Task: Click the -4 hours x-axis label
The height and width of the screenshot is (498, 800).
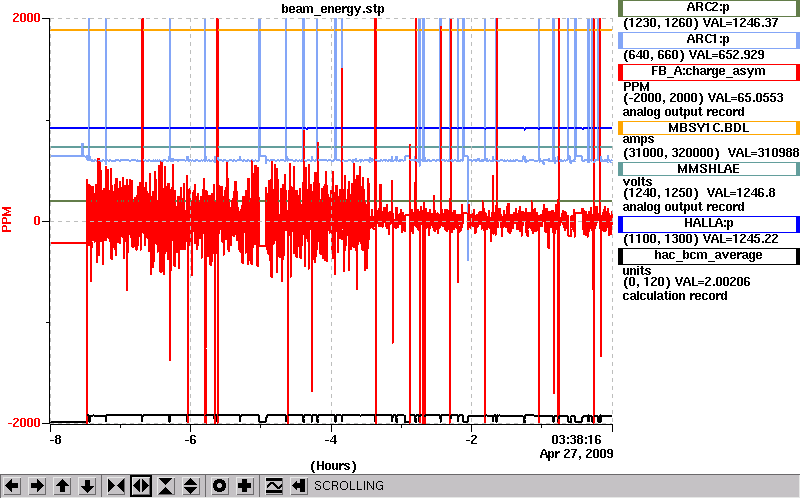Action: tap(331, 439)
